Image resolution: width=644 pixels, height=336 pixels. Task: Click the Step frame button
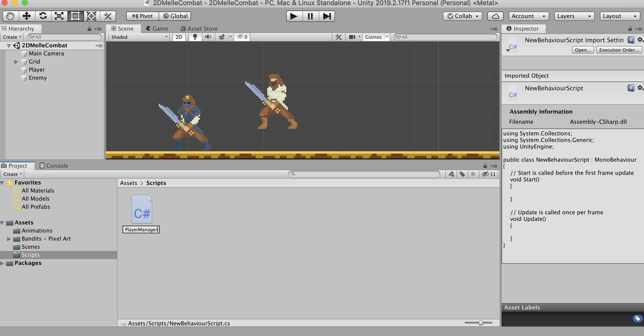[327, 16]
